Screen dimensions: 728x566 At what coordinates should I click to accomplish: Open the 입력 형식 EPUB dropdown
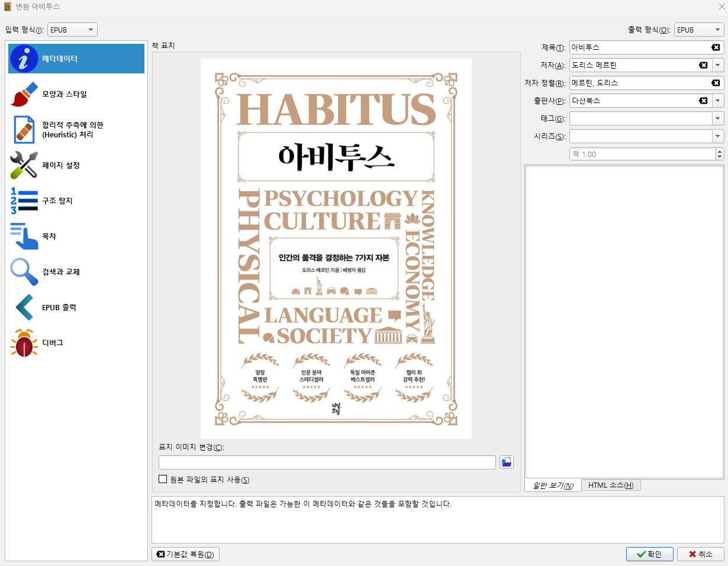(72, 30)
